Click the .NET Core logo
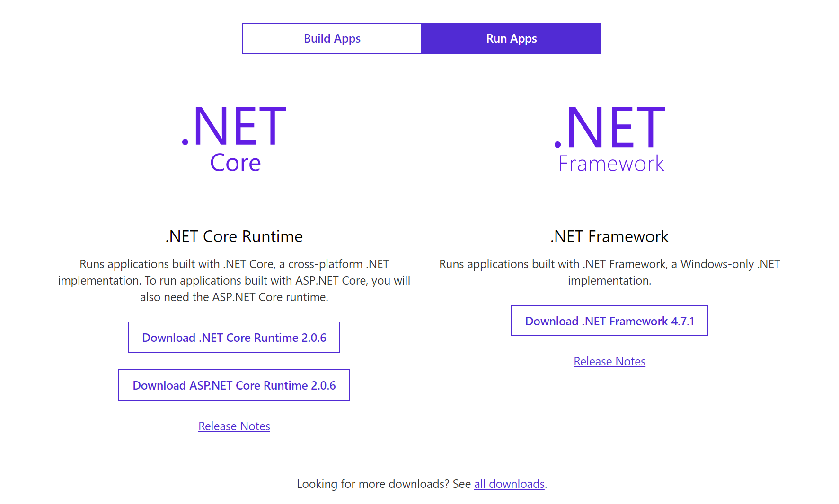This screenshot has height=504, width=839. coord(234,137)
